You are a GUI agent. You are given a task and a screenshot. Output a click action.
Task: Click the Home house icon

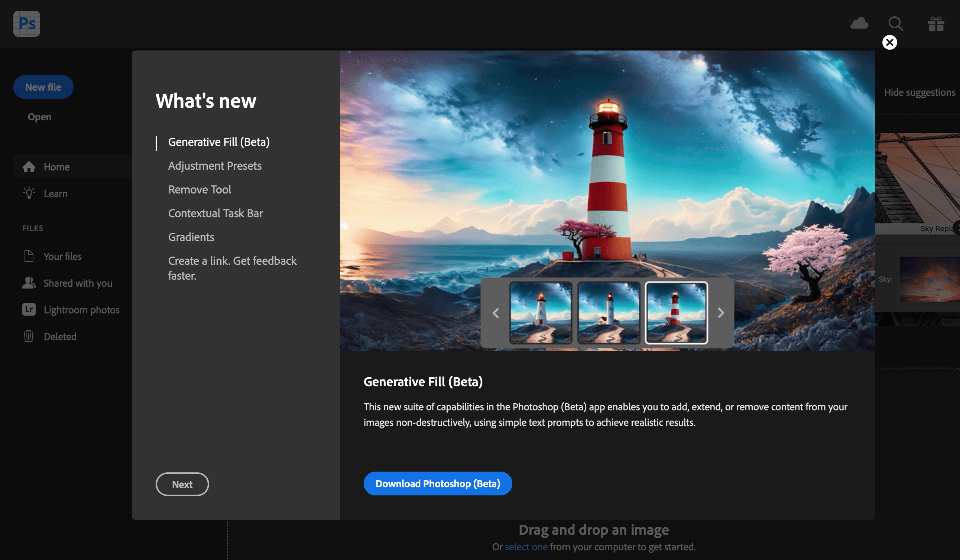[x=29, y=167]
